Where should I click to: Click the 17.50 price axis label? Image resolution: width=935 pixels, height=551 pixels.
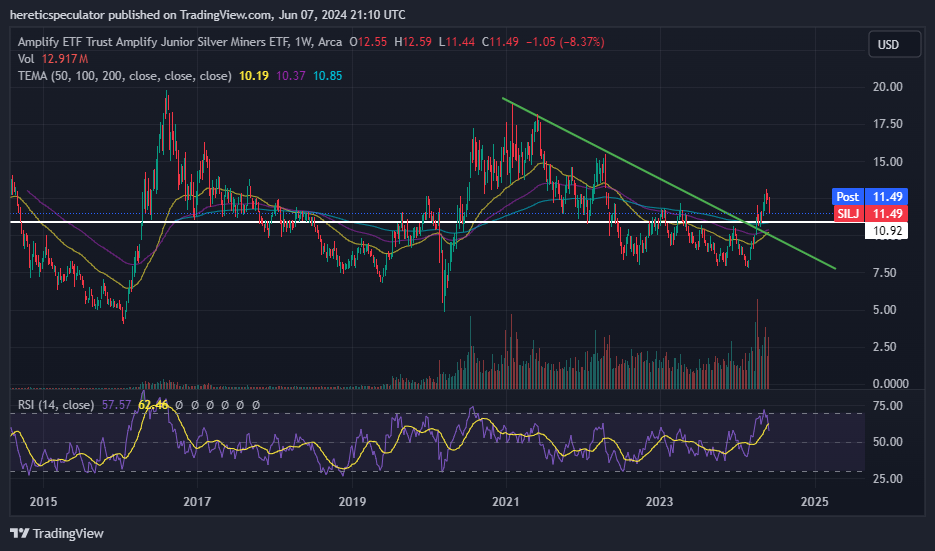coord(887,124)
